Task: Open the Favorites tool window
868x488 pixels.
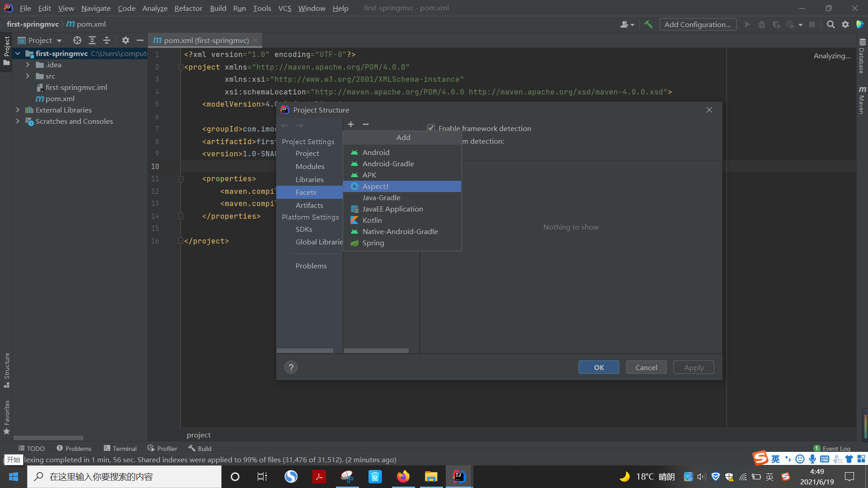Action: (7, 417)
